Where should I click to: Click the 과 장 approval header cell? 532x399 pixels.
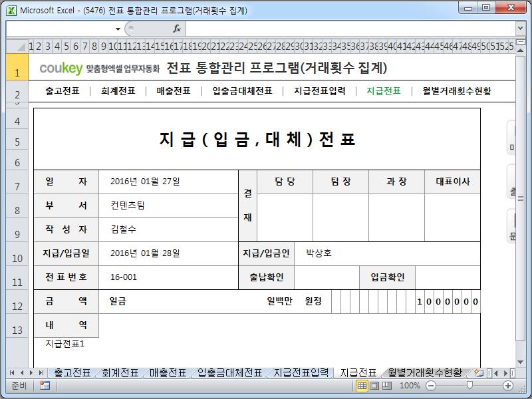[x=396, y=182]
